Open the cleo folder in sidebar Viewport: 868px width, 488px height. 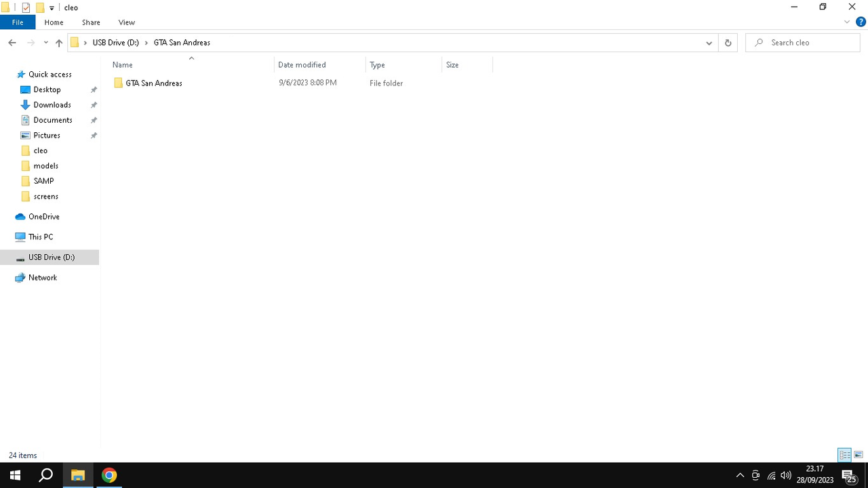point(40,150)
